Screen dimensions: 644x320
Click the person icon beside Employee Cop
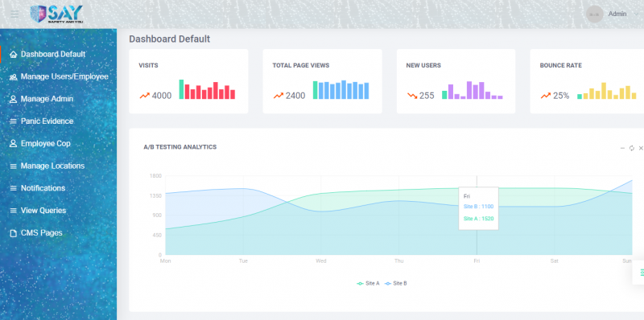[x=13, y=144]
